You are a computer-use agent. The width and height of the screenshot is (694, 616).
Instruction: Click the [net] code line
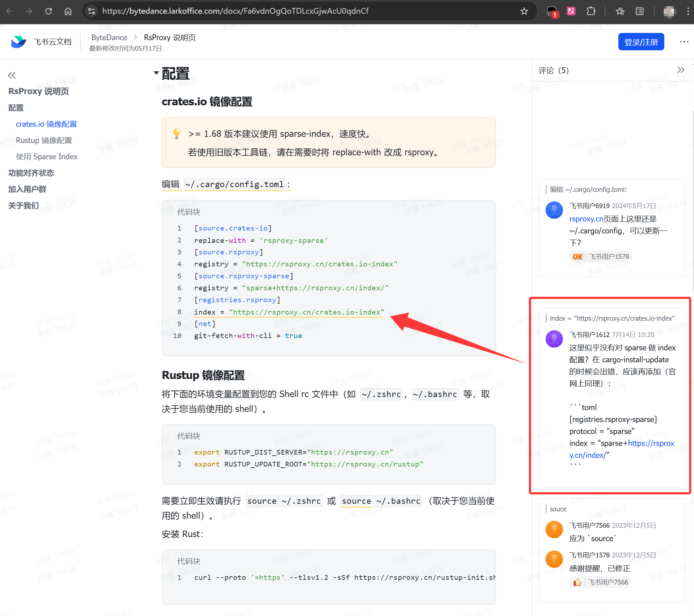click(x=205, y=324)
